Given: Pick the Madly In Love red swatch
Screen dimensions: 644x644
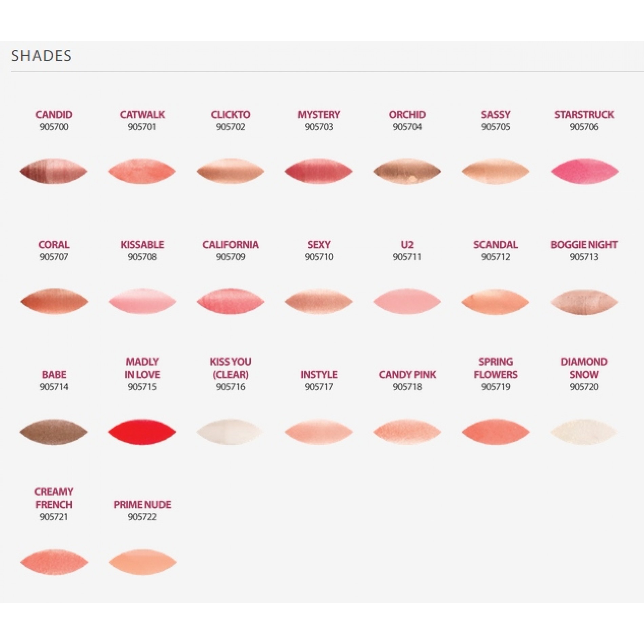Looking at the screenshot, I should click(142, 432).
